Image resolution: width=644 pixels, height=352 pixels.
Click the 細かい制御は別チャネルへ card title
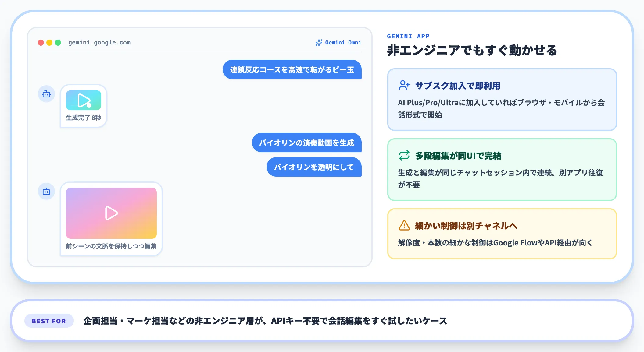coord(466,226)
